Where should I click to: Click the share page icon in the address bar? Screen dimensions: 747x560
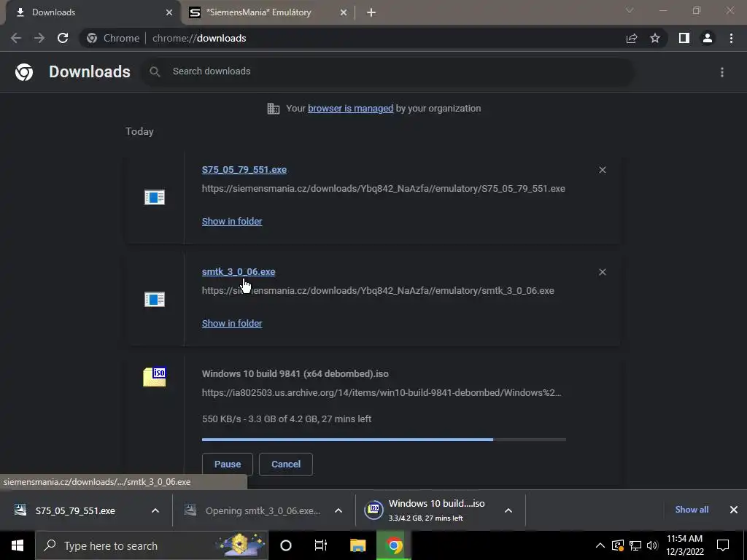[x=632, y=38]
